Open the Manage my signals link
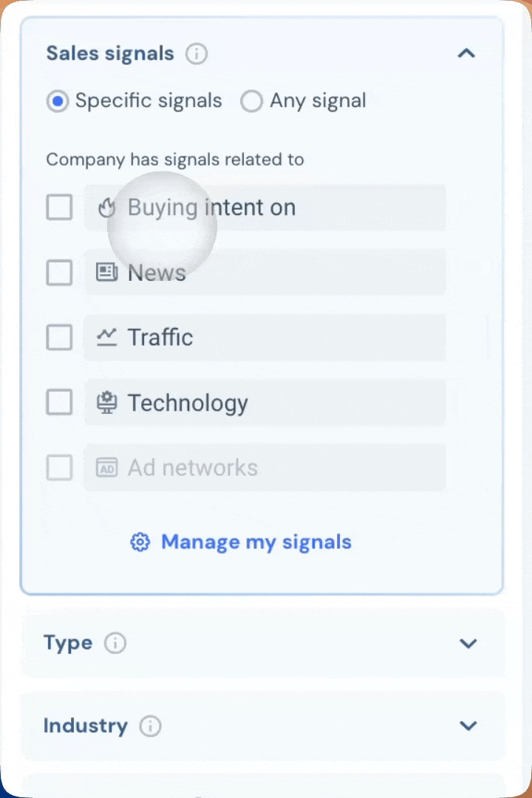This screenshot has height=798, width=532. tap(256, 542)
